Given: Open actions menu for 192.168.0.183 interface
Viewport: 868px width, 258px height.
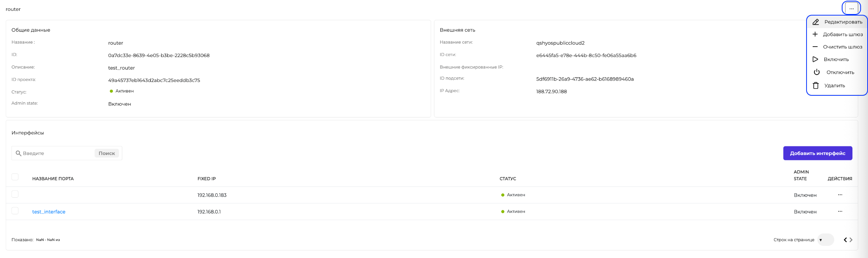Looking at the screenshot, I should [x=840, y=195].
